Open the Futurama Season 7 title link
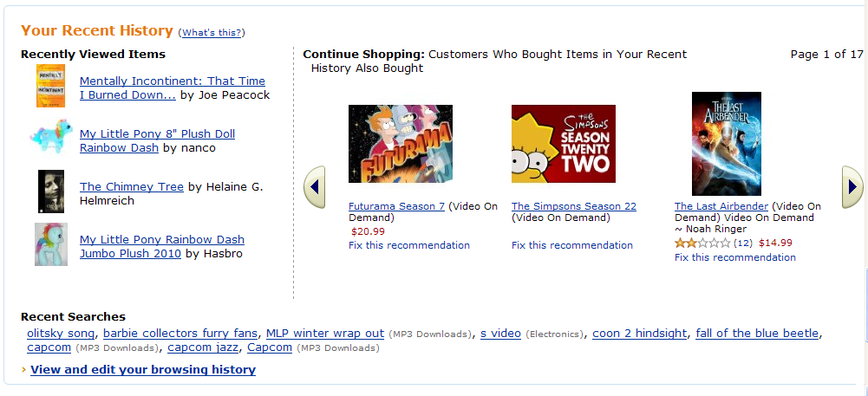Viewport: 868px width, 396px height. 396,206
